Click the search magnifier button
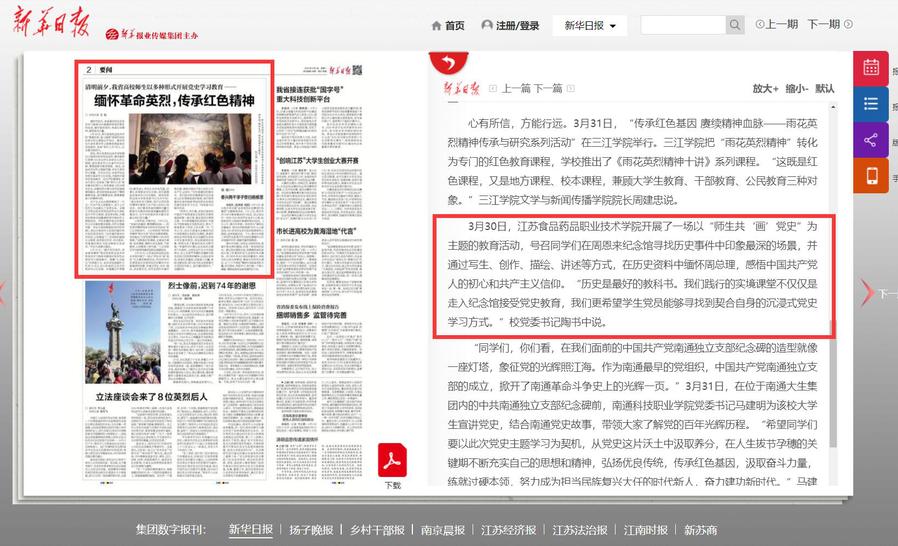This screenshot has width=898, height=546. [x=735, y=25]
